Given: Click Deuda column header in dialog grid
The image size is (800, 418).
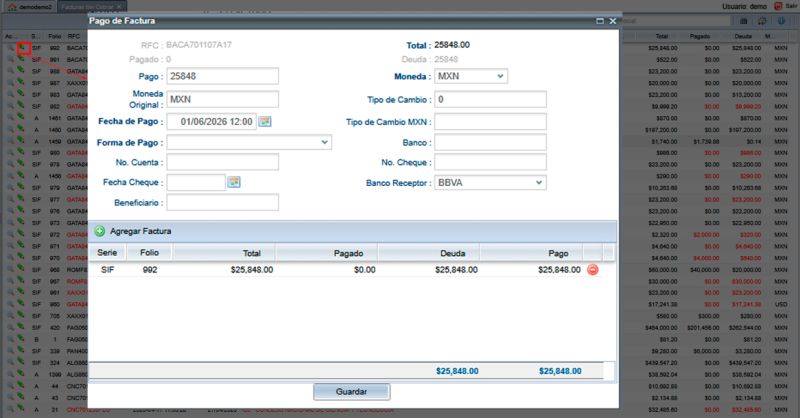Looking at the screenshot, I should pyautogui.click(x=429, y=253).
